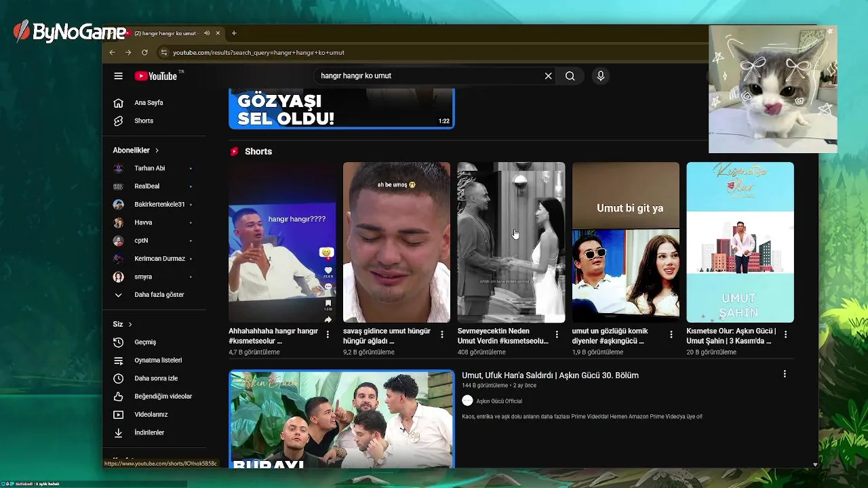Open a new browser tab with plus
This screenshot has height=488, width=868.
tap(234, 33)
